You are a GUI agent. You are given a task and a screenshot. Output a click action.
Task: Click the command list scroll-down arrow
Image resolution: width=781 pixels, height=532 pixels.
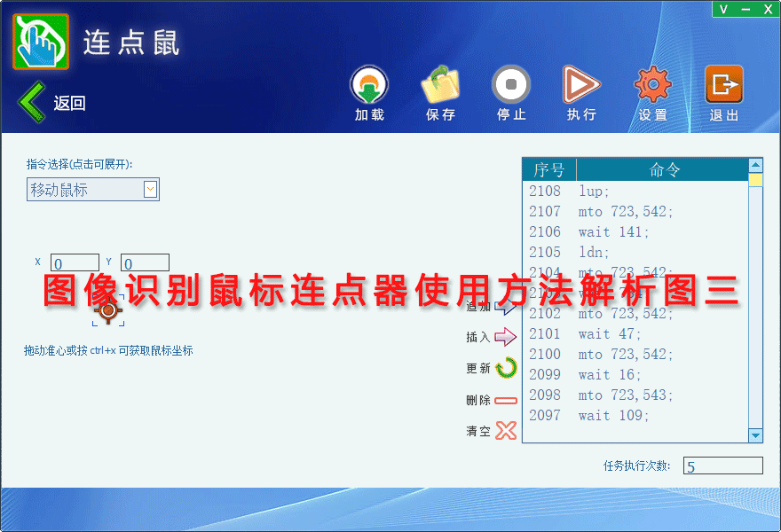755,435
